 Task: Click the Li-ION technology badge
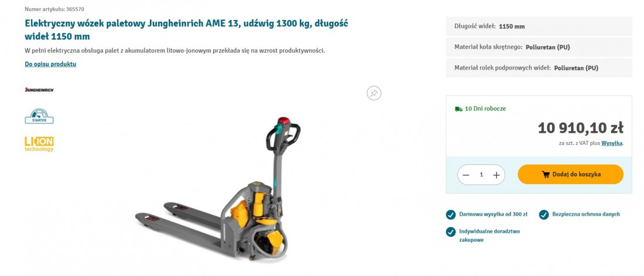pos(39,144)
